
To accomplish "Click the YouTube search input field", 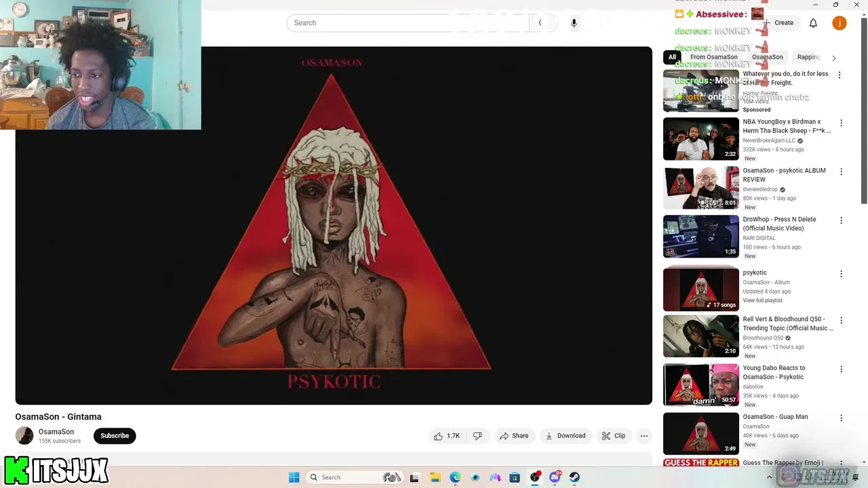I will click(x=407, y=23).
